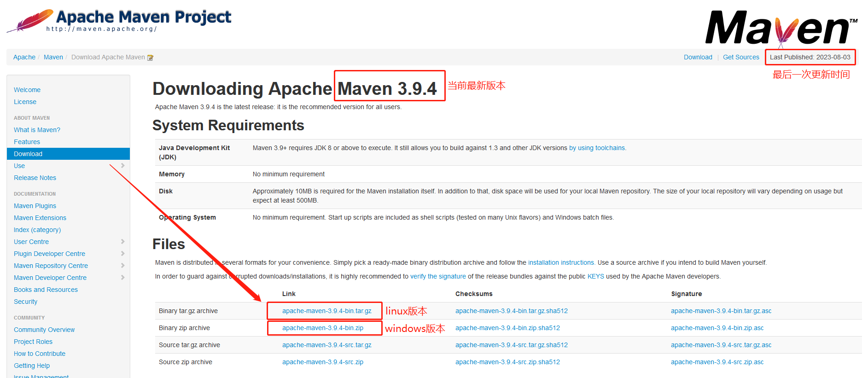
Task: Expand the Maven Repository Centre chevron
Action: [122, 266]
